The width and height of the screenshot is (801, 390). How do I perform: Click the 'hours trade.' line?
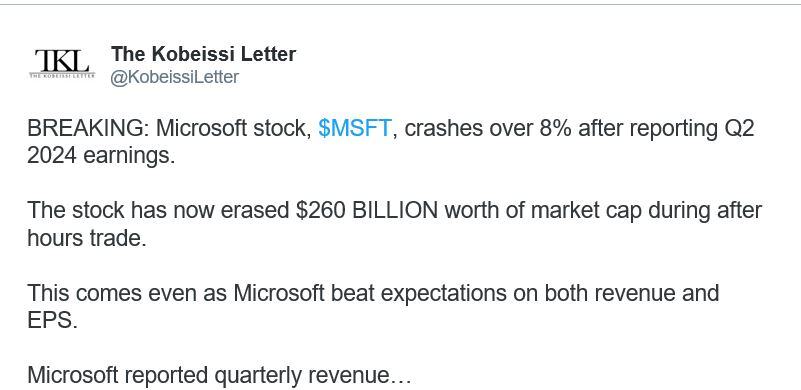[87, 239]
